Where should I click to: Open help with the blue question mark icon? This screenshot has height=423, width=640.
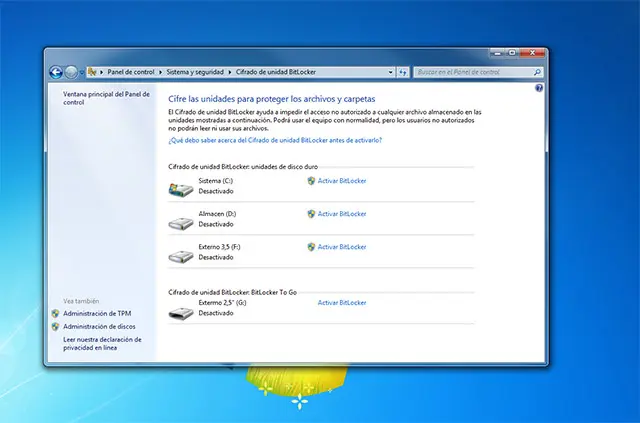[x=539, y=89]
